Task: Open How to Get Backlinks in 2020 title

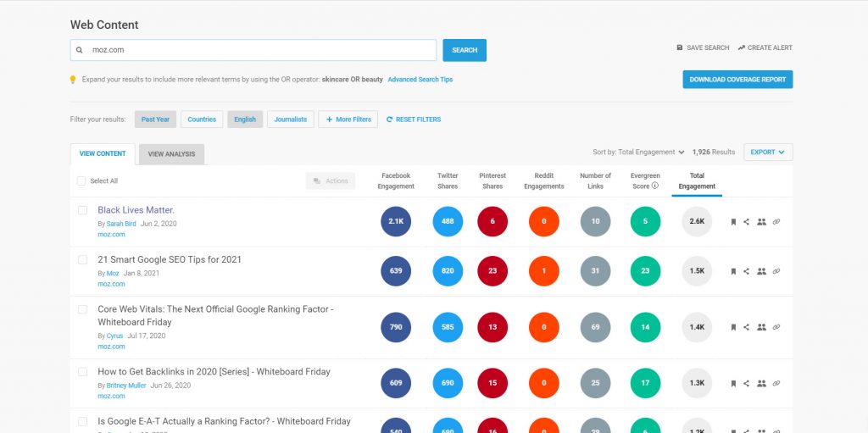Action: (214, 372)
